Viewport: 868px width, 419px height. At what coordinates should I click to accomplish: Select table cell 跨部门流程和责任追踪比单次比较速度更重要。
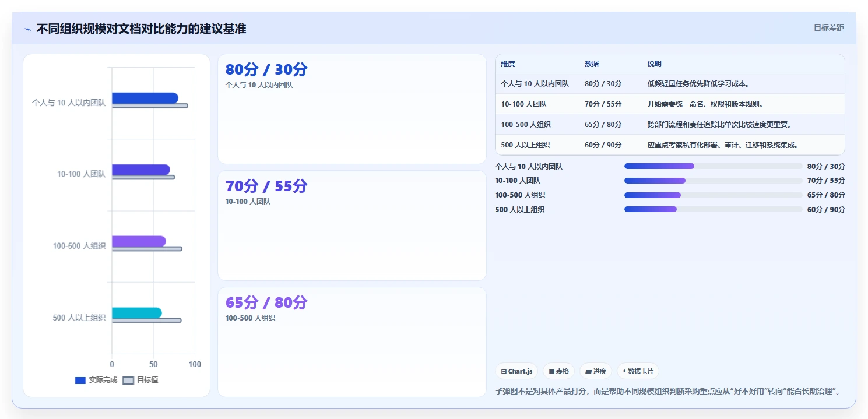719,125
